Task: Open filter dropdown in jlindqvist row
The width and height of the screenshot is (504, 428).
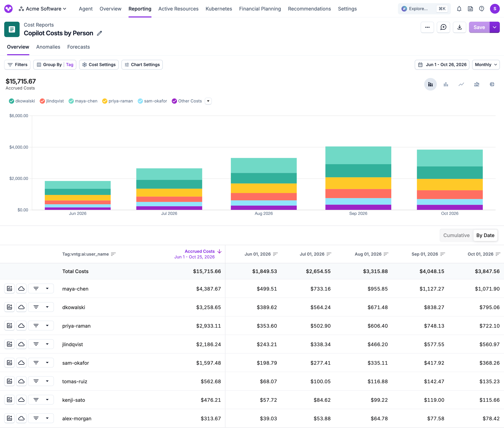Action: tap(41, 344)
